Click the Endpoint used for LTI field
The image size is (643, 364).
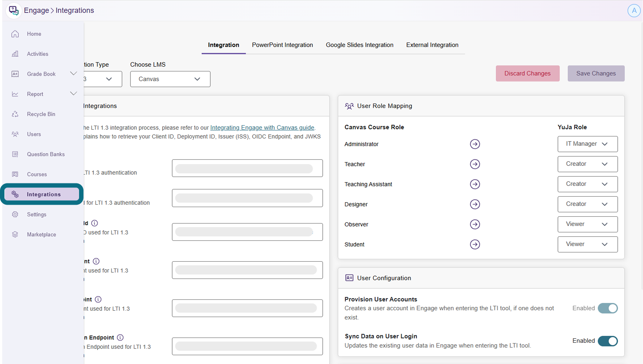point(247,346)
